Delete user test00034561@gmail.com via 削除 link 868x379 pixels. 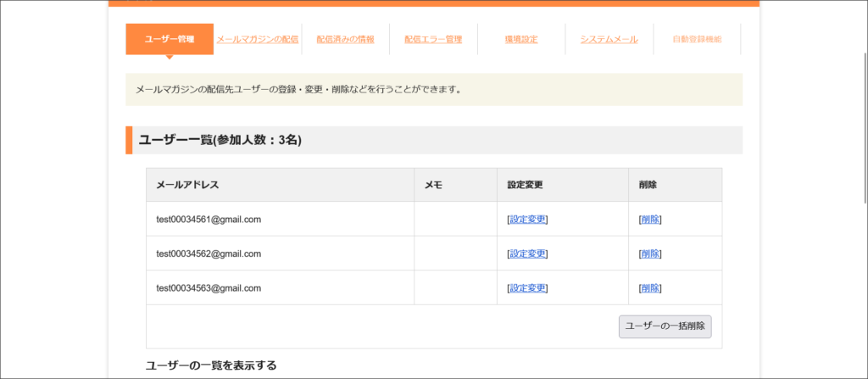(x=650, y=220)
